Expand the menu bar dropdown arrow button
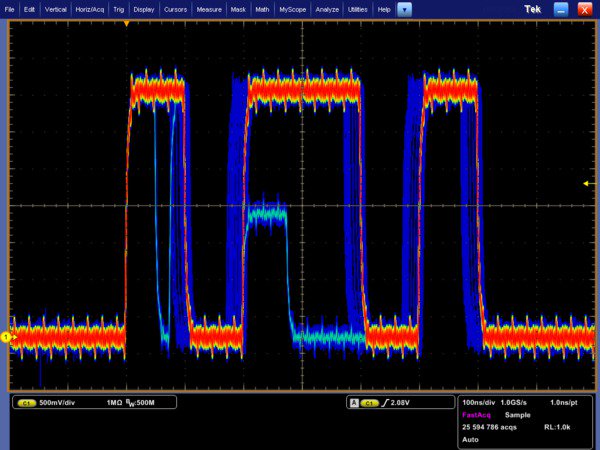 coord(404,9)
